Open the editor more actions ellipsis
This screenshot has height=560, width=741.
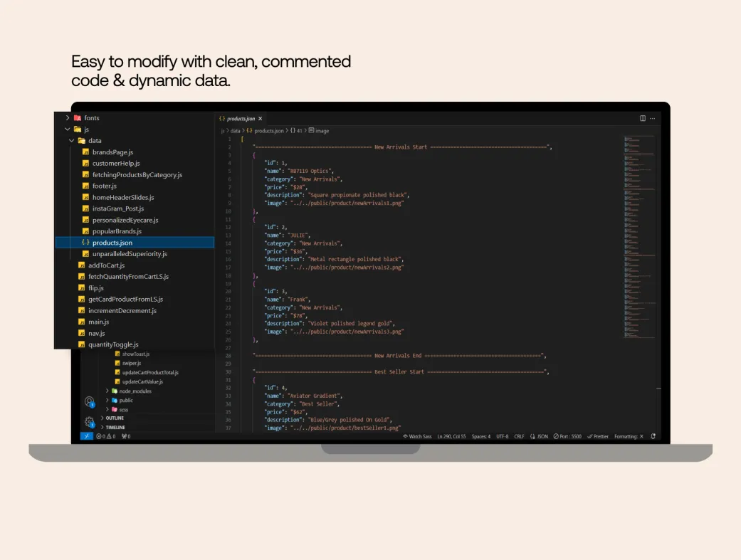click(x=653, y=118)
